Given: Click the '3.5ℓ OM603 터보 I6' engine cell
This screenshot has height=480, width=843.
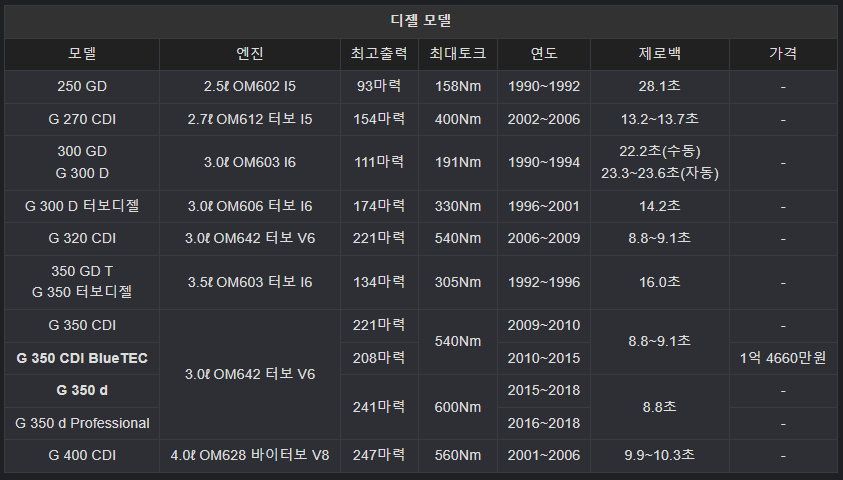Looking at the screenshot, I should (x=250, y=282).
